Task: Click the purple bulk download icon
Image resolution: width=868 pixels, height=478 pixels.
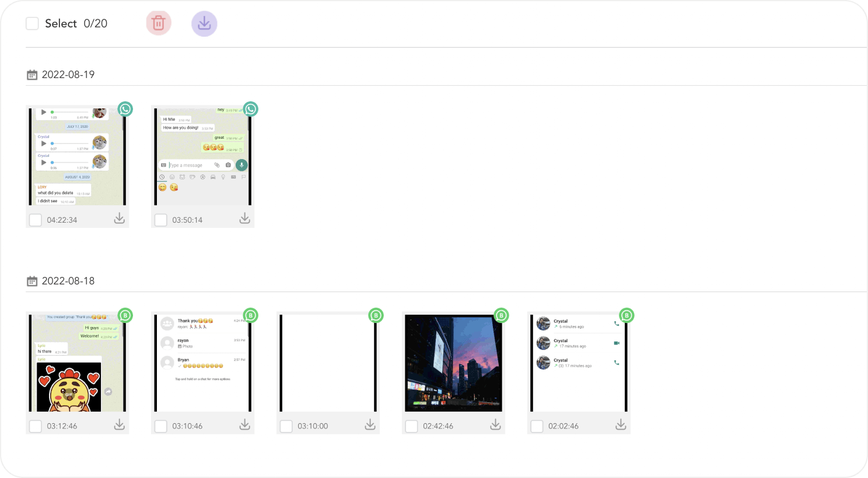Action: [x=204, y=23]
